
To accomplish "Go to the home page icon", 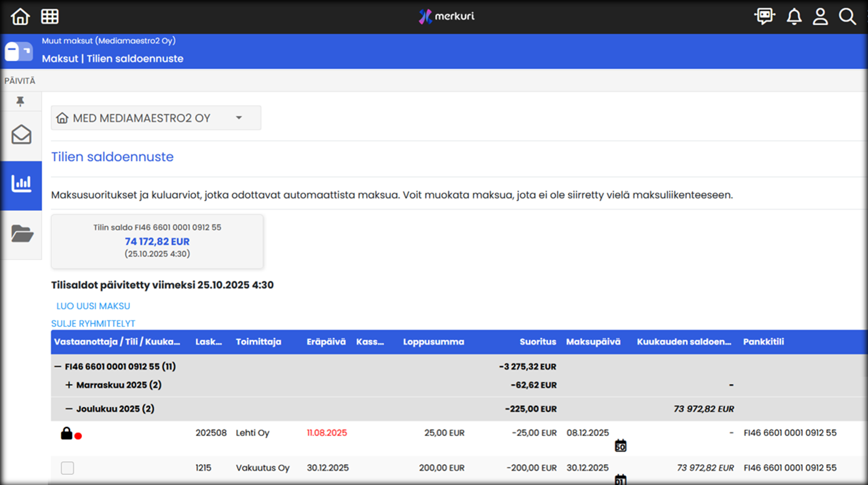I will pos(20,16).
